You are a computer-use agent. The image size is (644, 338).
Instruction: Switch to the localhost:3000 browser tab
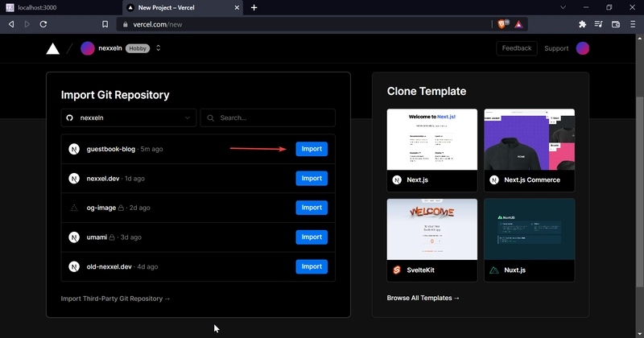[61, 7]
